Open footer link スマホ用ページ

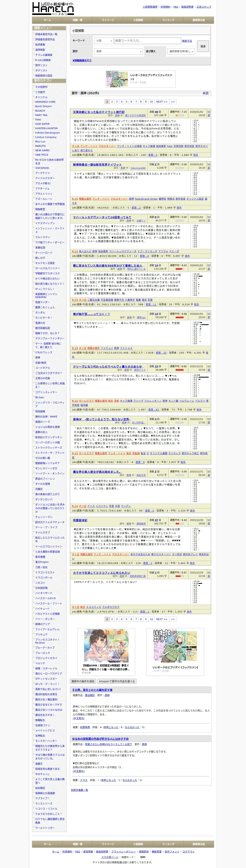[x=110, y=857]
